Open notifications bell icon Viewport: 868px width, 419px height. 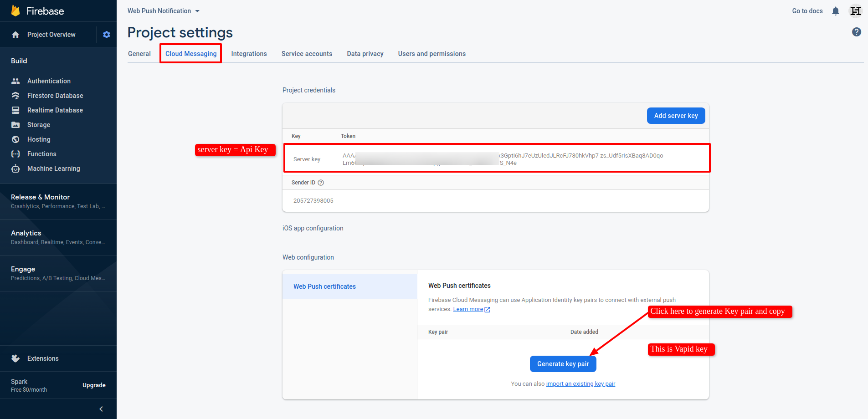pos(836,11)
